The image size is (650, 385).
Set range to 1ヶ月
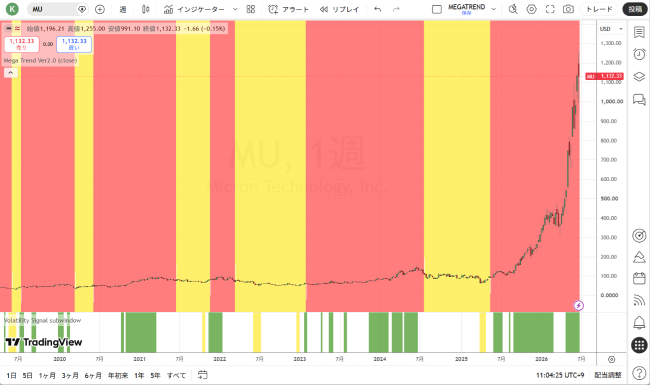click(47, 375)
